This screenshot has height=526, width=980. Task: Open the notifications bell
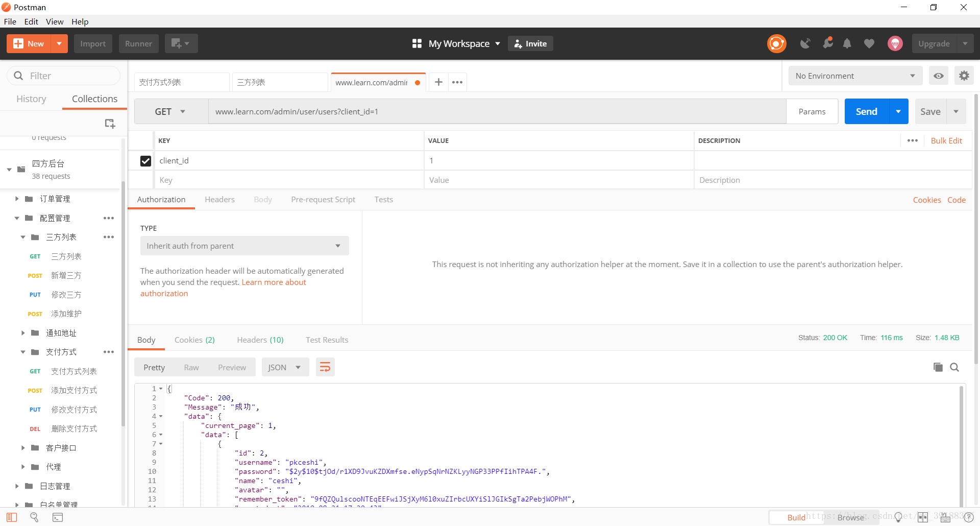pyautogui.click(x=847, y=43)
